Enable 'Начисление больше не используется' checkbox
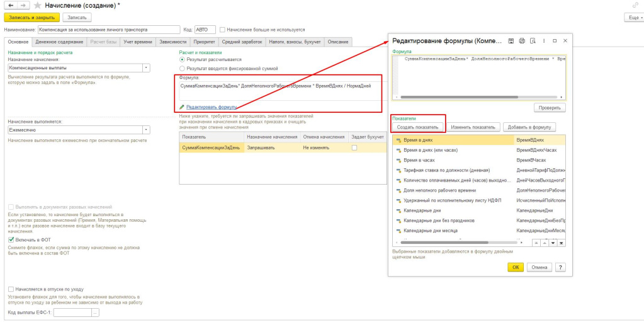The height and width of the screenshot is (322, 644). click(223, 30)
